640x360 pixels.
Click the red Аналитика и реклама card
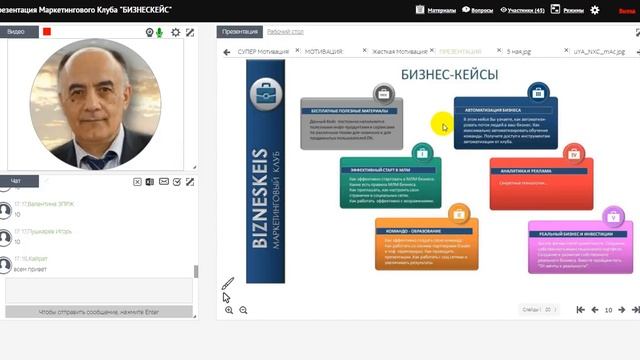point(542,184)
